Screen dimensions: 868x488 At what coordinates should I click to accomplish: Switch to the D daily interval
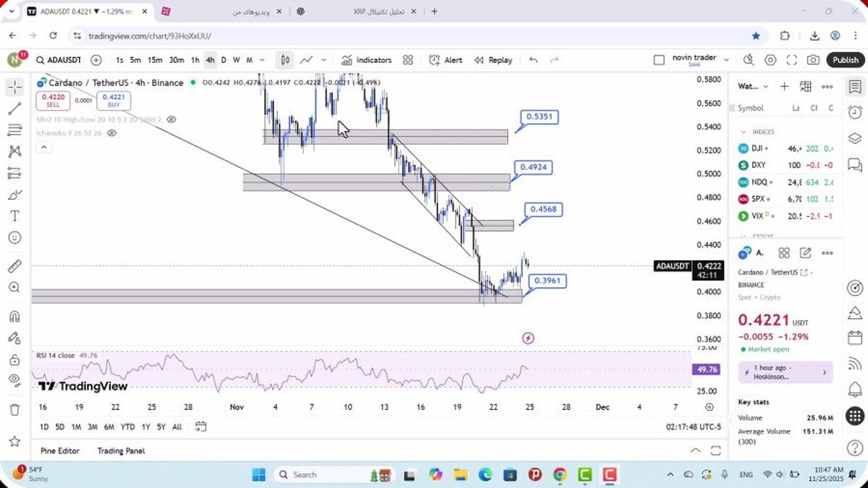coord(224,60)
